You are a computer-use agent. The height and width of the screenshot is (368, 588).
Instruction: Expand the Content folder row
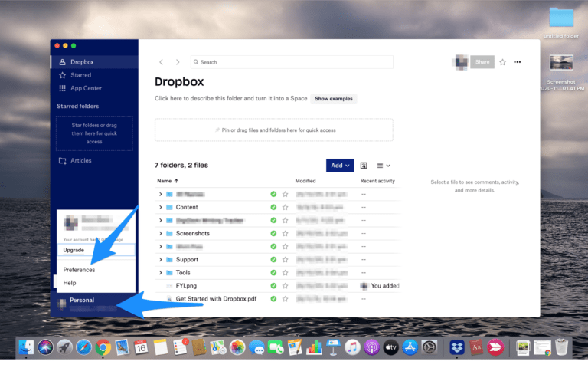pos(161,207)
